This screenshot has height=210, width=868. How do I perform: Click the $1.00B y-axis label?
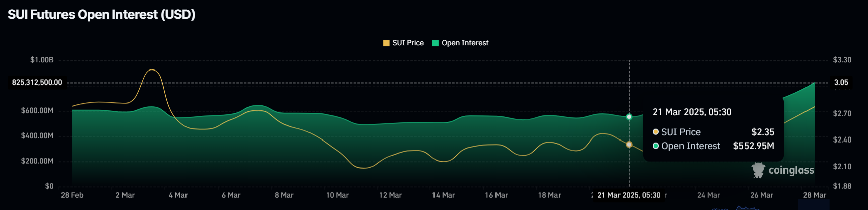click(x=42, y=60)
